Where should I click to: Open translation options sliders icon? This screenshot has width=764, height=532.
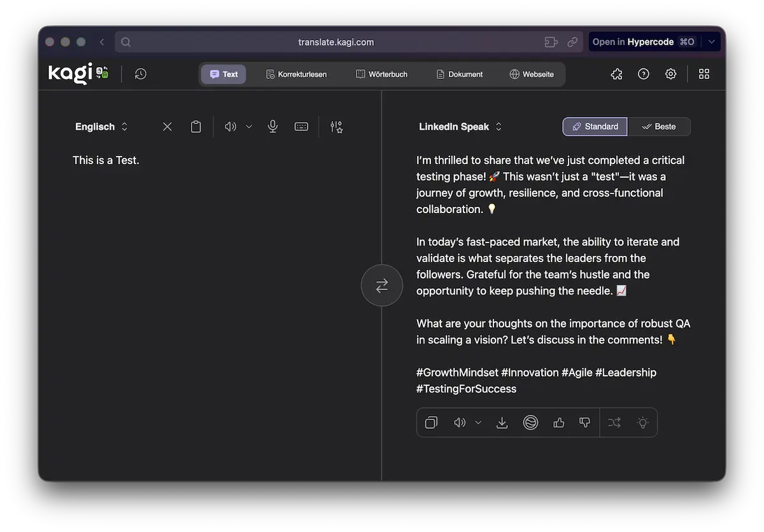click(336, 127)
